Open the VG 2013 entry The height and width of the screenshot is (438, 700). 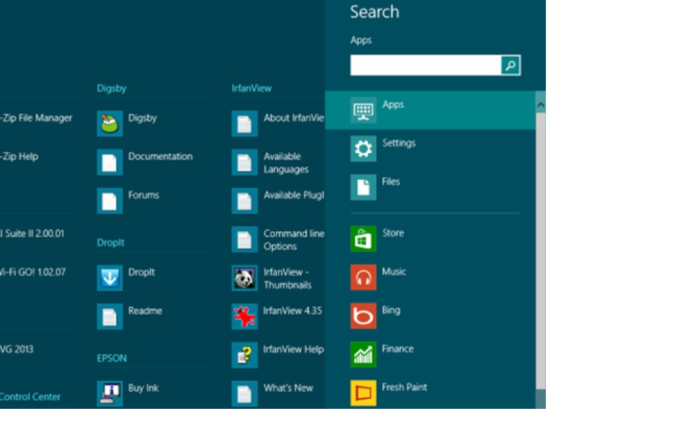click(x=17, y=349)
